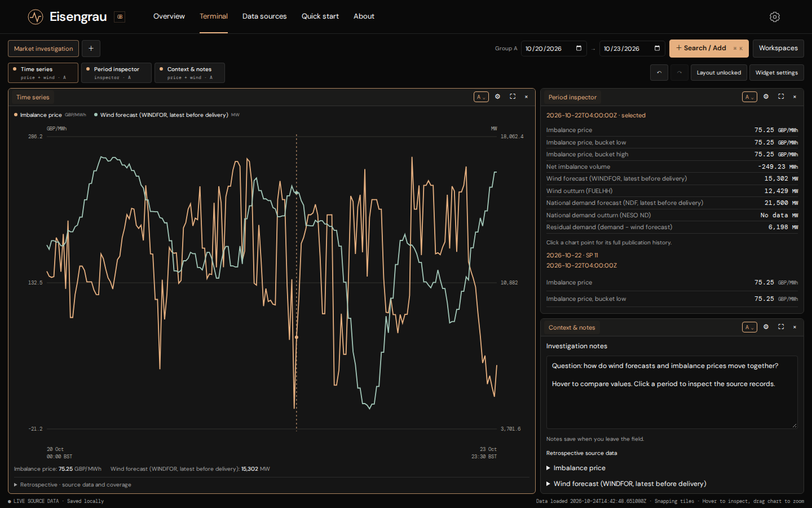Click the GB region badge beside Eisengrau
The height and width of the screenshot is (508, 812).
120,17
